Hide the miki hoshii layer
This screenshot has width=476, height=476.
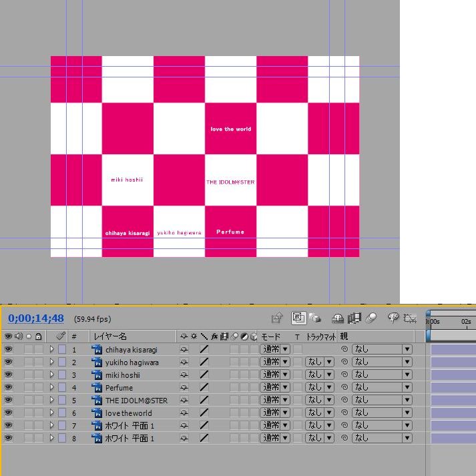click(x=8, y=375)
